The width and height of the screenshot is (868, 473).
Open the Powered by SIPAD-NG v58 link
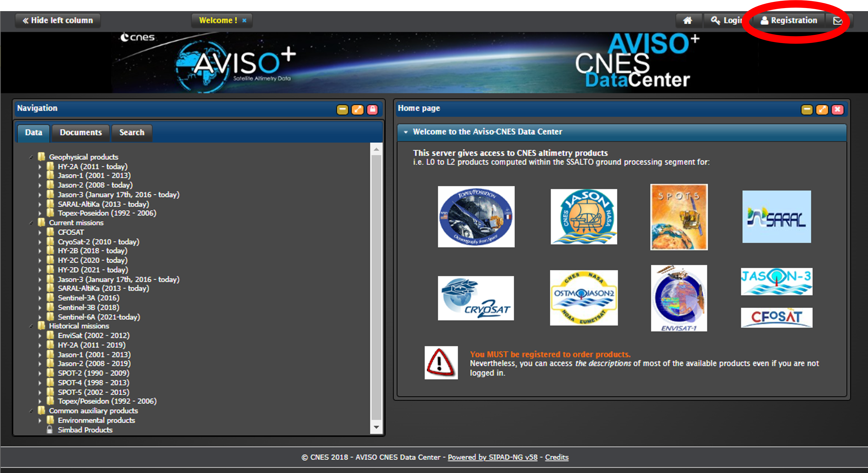[493, 457]
